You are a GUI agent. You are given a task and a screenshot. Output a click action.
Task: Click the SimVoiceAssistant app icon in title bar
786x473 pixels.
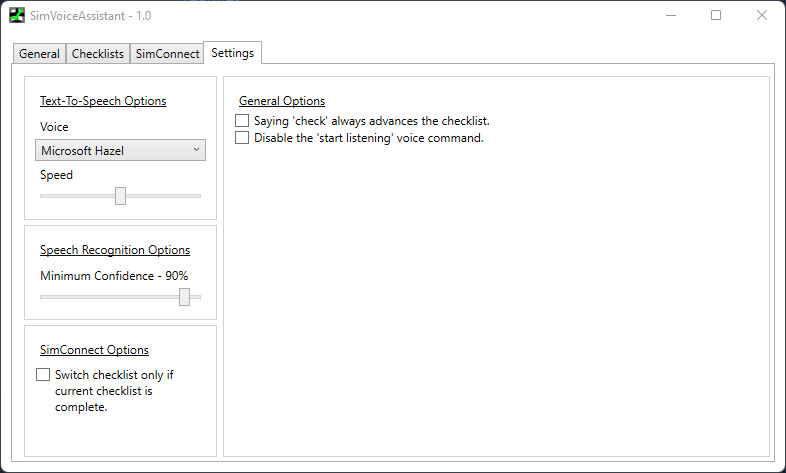pyautogui.click(x=17, y=16)
